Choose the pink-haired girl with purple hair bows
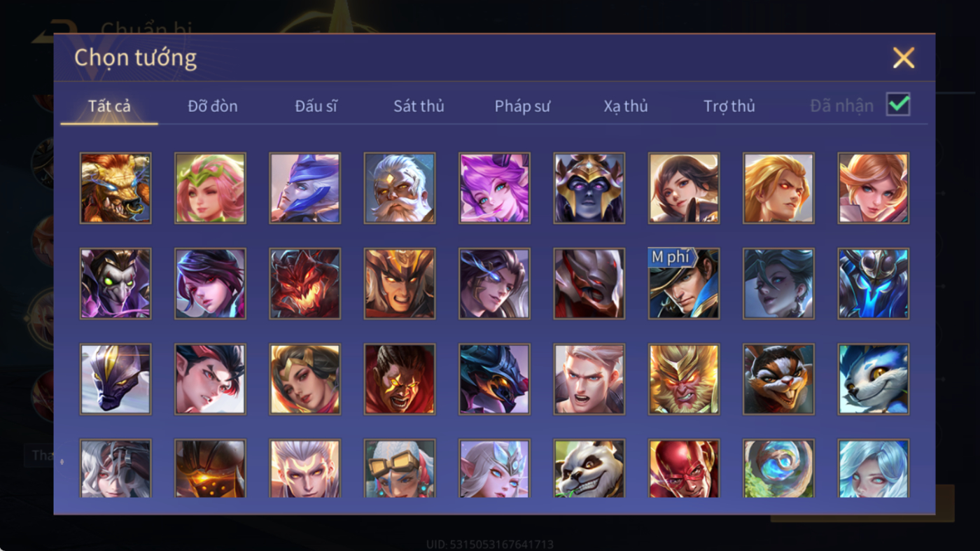 (x=494, y=188)
